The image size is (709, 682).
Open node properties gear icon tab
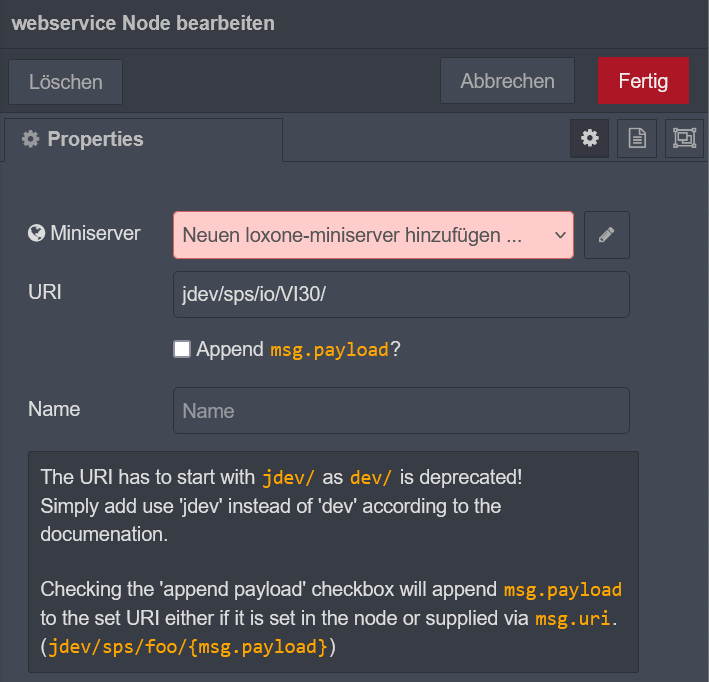590,139
